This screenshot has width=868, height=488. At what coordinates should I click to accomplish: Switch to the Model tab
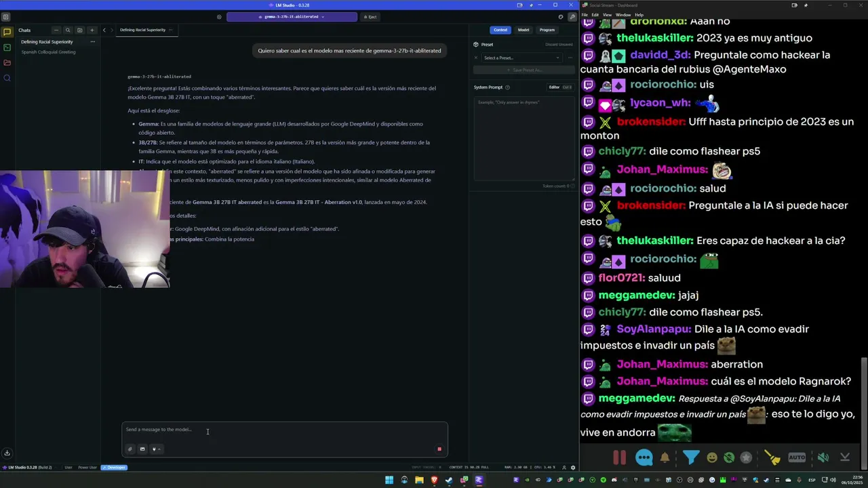tap(524, 30)
